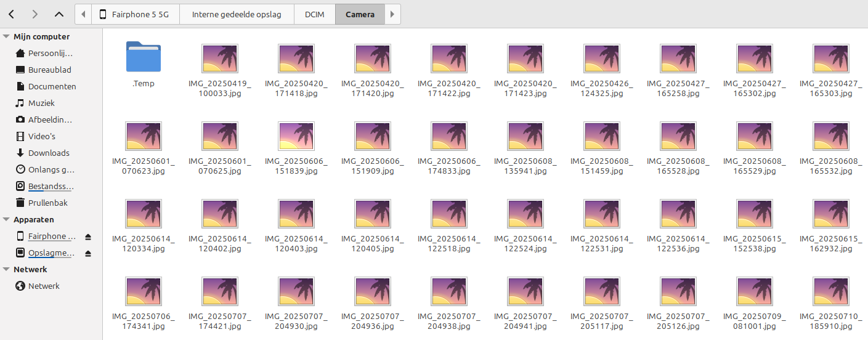Open Downloads from the sidebar
The height and width of the screenshot is (340, 868).
pyautogui.click(x=48, y=153)
